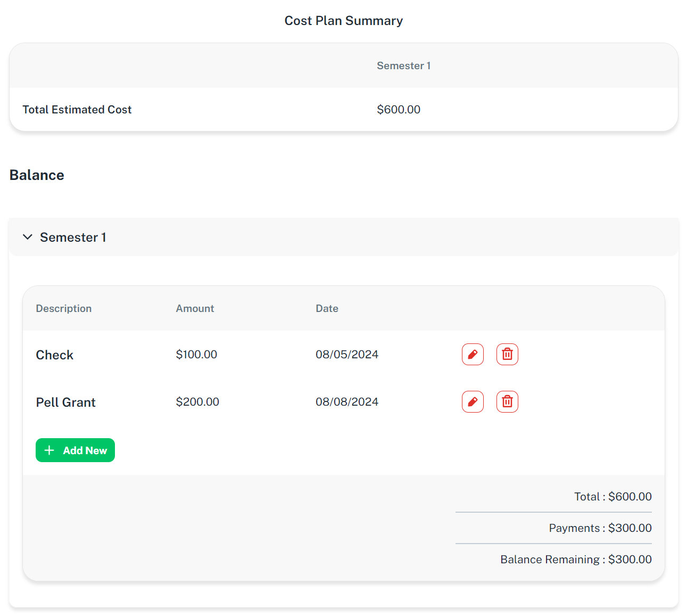Click the Date column header
Screen dimensions: 687x616
[327, 309]
